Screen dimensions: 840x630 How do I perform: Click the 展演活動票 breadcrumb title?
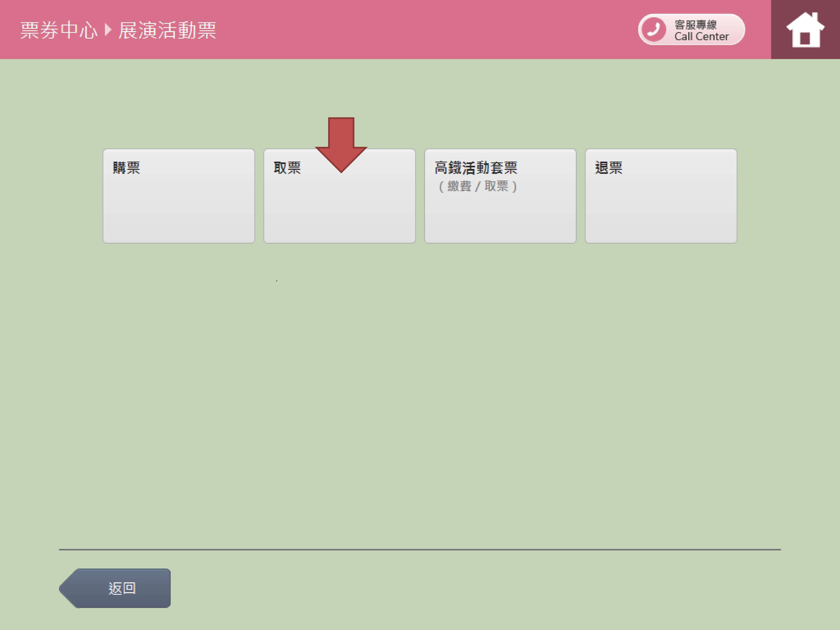tap(168, 30)
